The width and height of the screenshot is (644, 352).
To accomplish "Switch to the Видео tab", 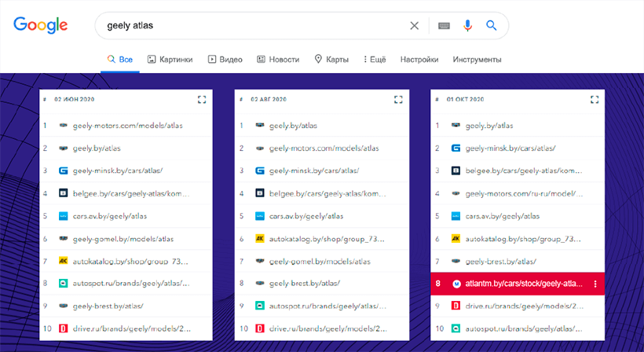I will tap(225, 60).
